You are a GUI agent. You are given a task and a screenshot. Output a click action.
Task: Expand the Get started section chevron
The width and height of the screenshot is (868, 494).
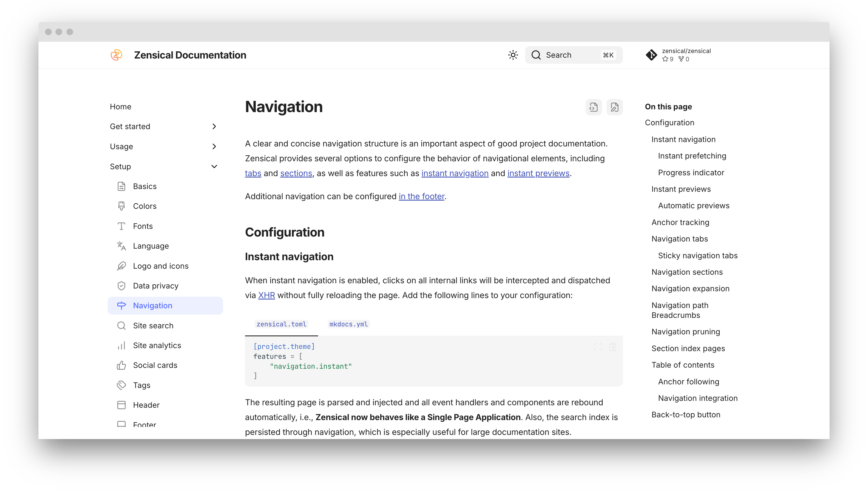(214, 127)
